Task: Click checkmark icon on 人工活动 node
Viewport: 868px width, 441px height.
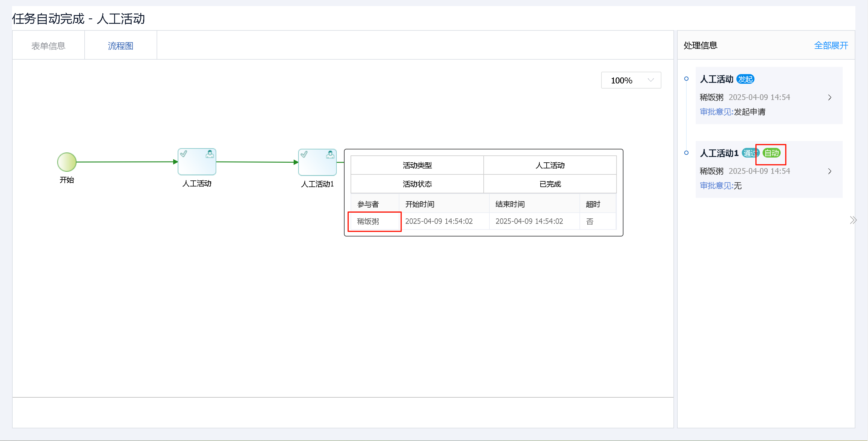Action: (184, 154)
